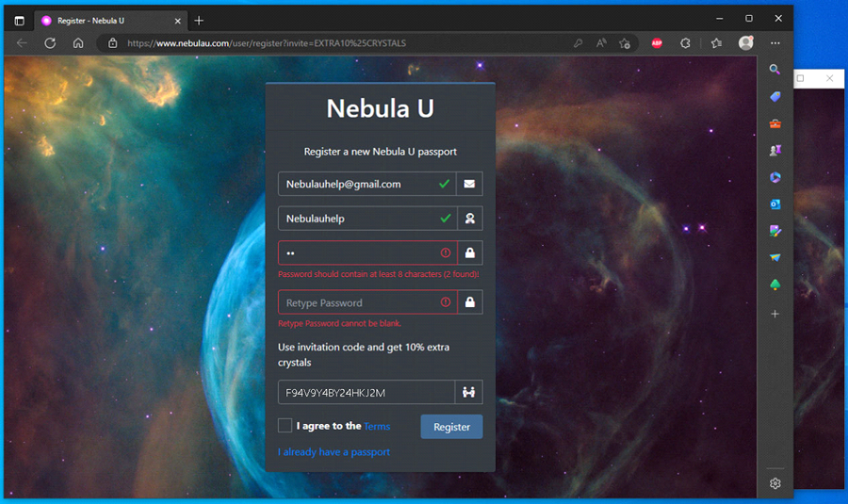Viewport: 848px width, 504px height.
Task: Add this page to favorites star
Action: coord(626,43)
